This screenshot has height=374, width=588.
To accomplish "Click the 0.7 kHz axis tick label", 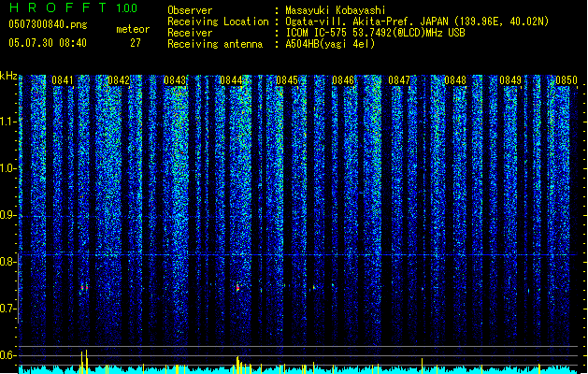I will 8,309.
